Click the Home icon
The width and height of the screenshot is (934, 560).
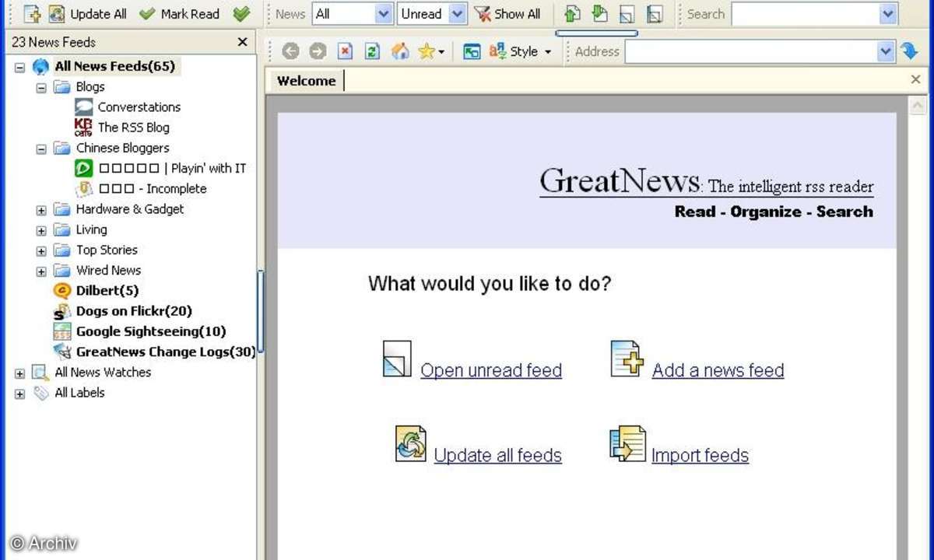400,51
